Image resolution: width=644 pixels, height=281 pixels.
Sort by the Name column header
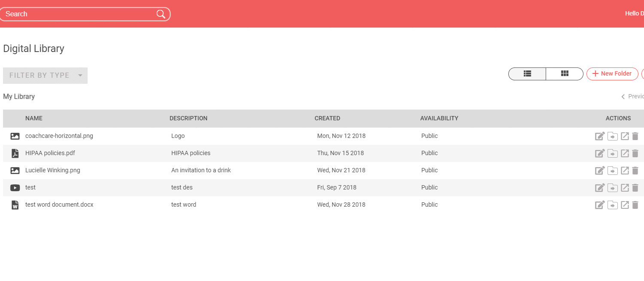point(34,118)
